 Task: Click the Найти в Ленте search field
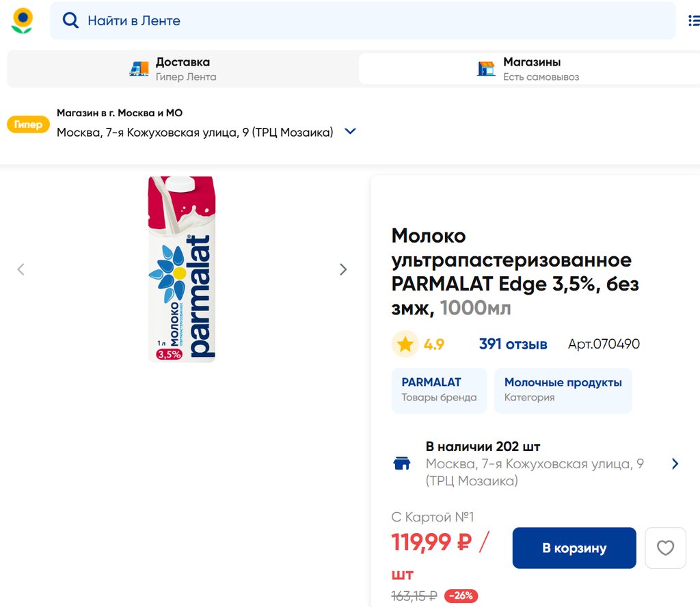point(369,21)
